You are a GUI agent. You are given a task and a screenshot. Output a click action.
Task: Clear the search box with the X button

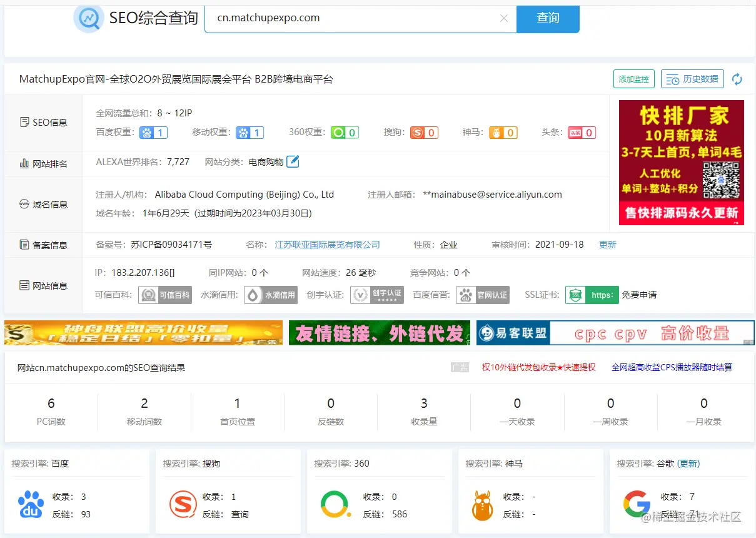tap(504, 18)
